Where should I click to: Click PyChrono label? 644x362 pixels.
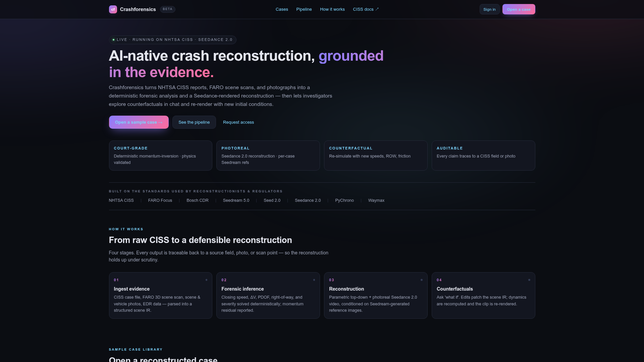tap(344, 200)
